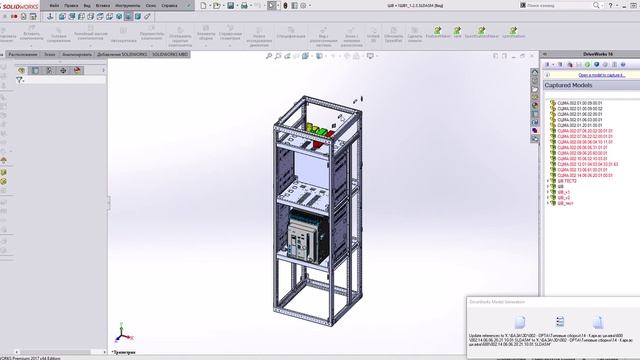Open the Файл menu

[x=54, y=6]
